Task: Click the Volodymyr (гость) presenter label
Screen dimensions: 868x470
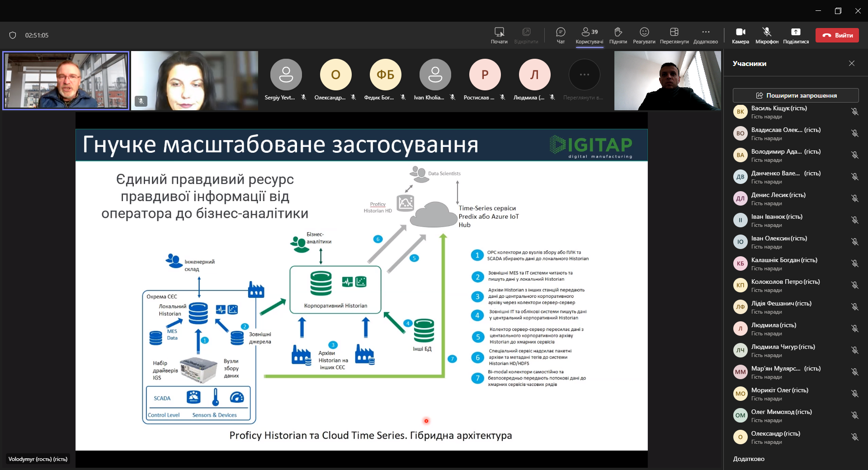Action: coord(38,459)
